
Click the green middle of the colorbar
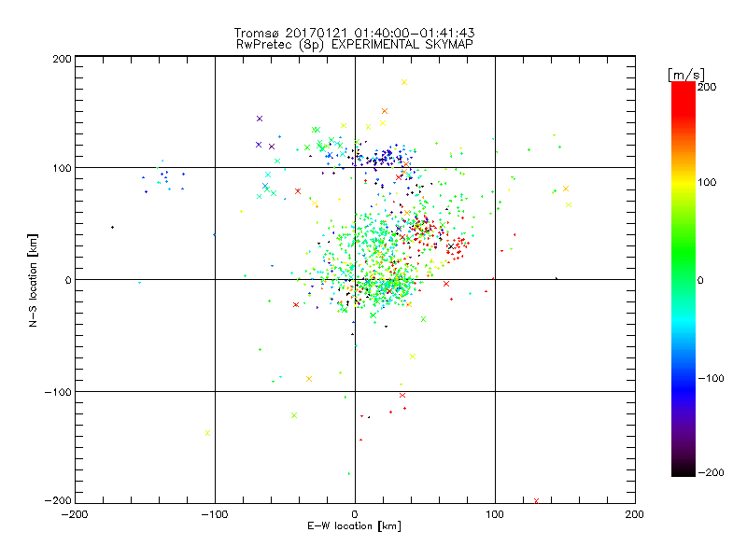[684, 258]
